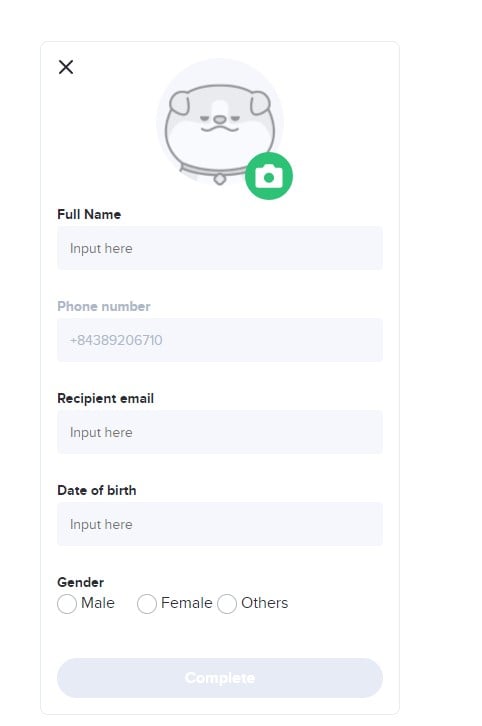Click the green camera upload icon
Viewport: 482px width, 726px height.
tap(269, 176)
